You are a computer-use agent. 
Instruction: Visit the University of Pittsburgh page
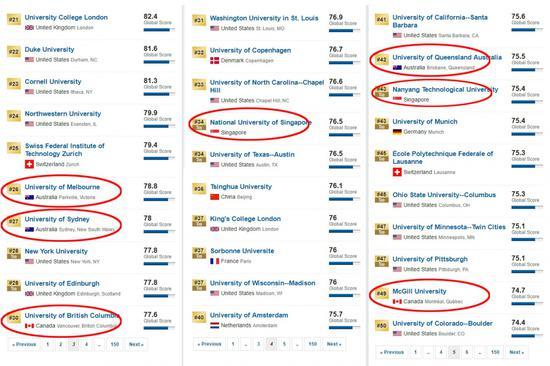click(x=430, y=259)
